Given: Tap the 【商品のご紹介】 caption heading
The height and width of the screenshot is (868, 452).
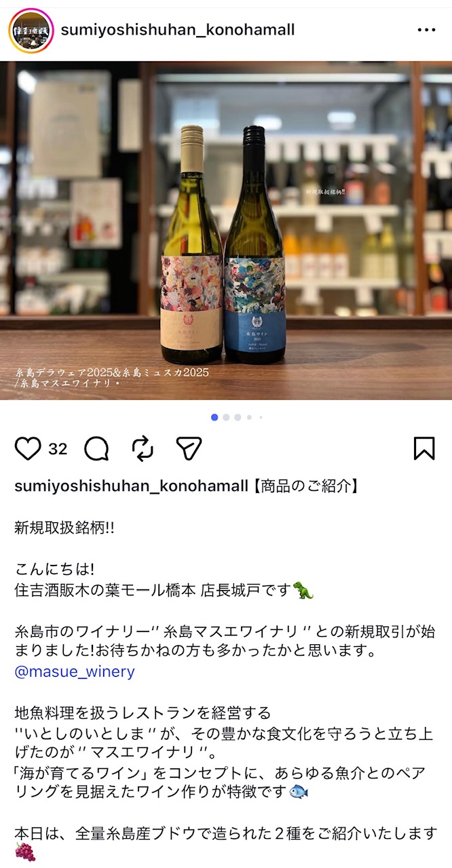Looking at the screenshot, I should coord(304,487).
